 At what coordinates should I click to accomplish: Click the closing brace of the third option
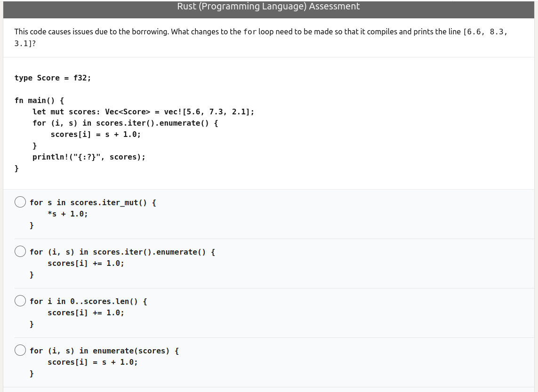point(32,324)
